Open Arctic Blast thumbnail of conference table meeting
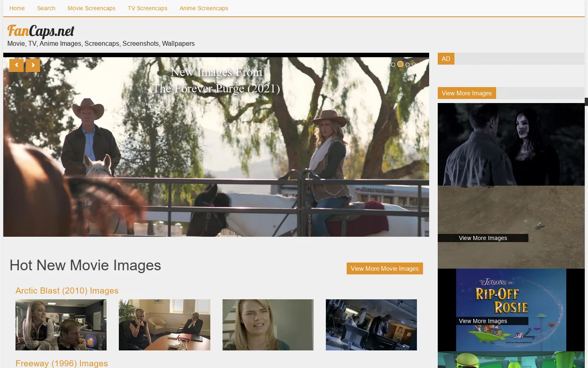Image resolution: width=588 pixels, height=368 pixels. (x=165, y=325)
